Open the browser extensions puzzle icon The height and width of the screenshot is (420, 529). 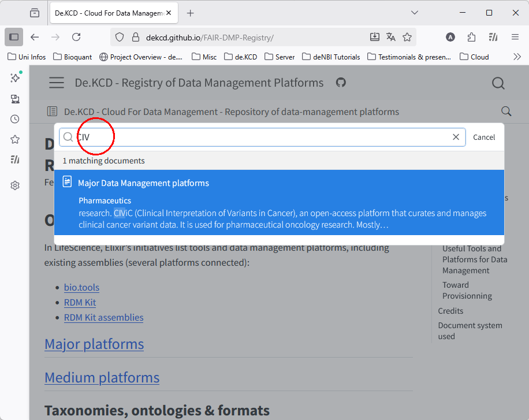pos(472,37)
